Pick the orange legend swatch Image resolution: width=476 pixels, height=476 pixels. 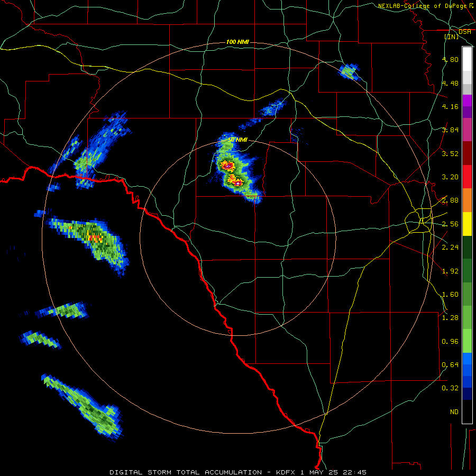pos(467,200)
